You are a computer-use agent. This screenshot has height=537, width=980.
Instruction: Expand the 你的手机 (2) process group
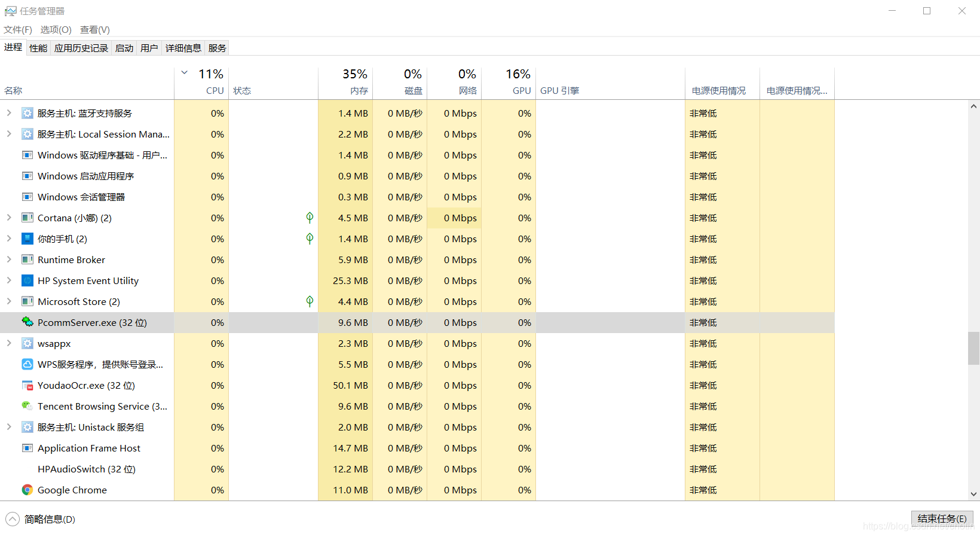tap(9, 238)
